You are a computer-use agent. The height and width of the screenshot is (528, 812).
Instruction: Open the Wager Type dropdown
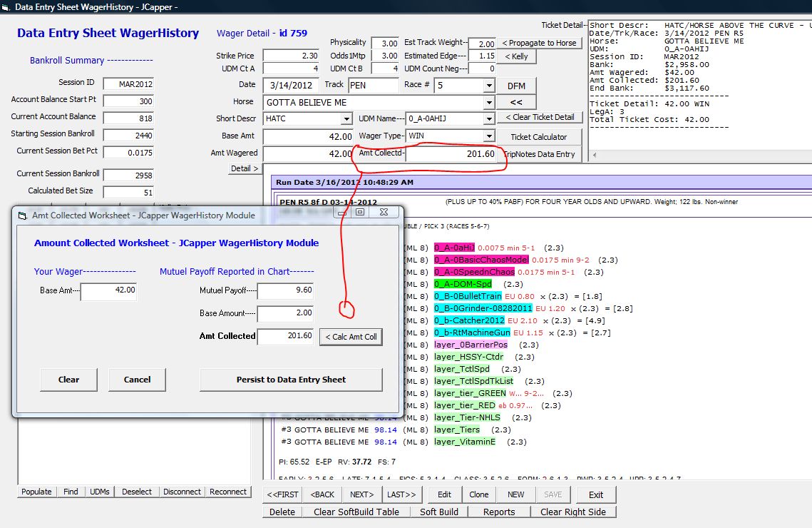tap(489, 136)
